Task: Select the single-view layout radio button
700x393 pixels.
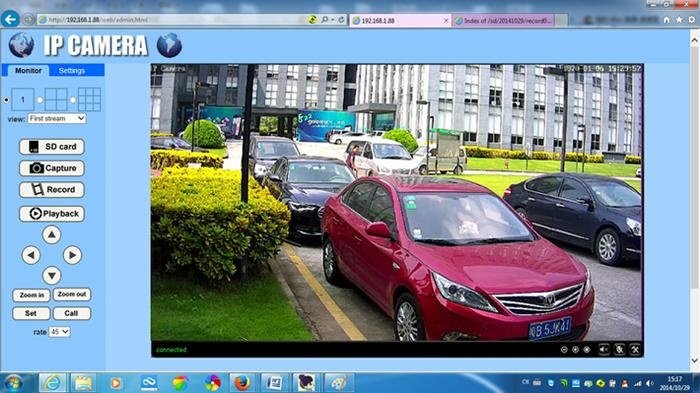Action: 6,100
